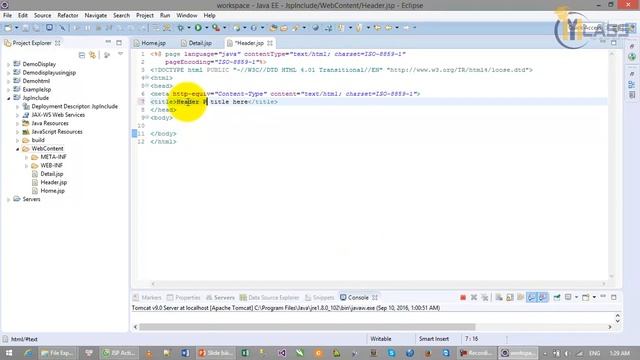Open the File menu

tap(7, 15)
